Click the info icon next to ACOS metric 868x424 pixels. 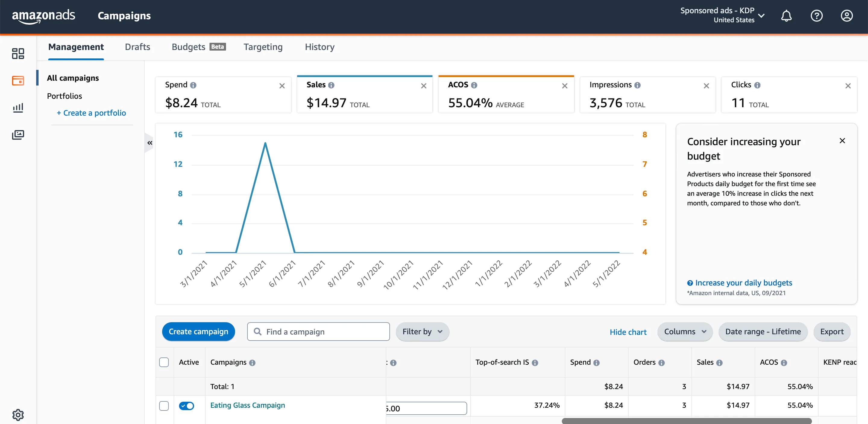[x=474, y=85]
